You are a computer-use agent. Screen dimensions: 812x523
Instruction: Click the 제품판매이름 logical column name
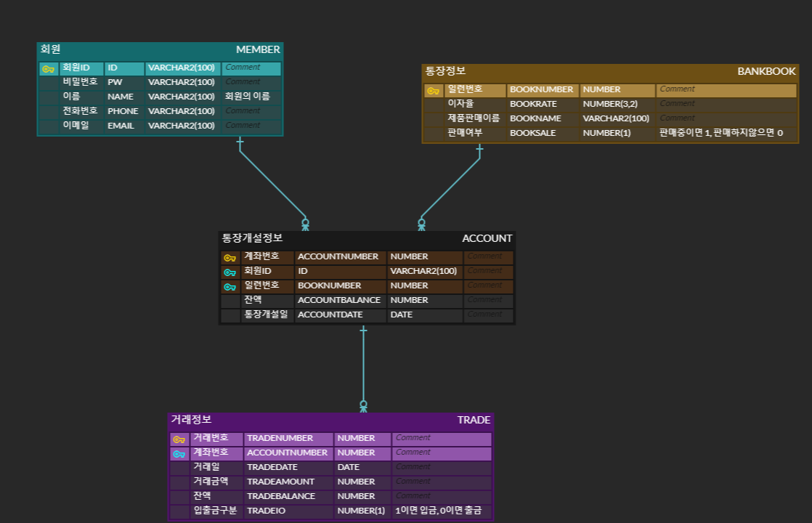pyautogui.click(x=474, y=118)
